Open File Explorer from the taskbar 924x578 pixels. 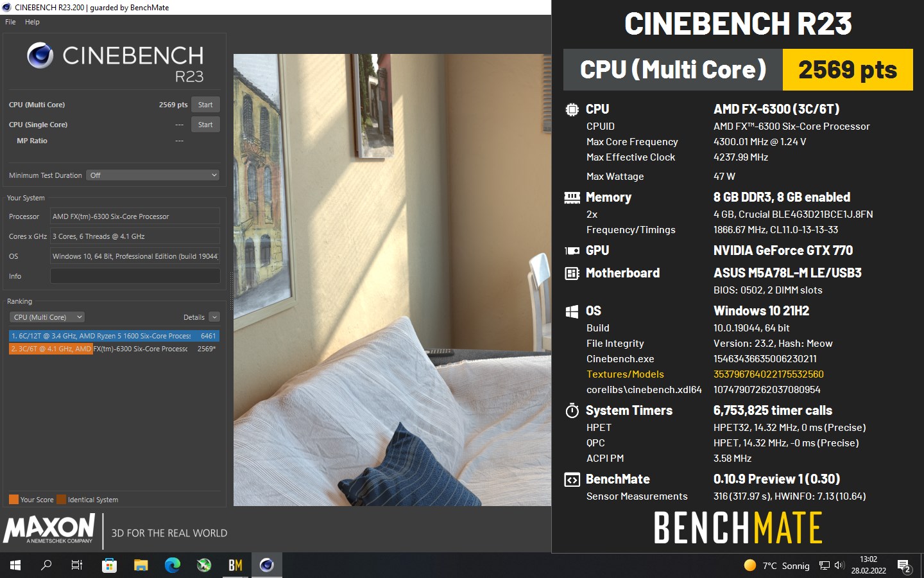[x=141, y=565]
